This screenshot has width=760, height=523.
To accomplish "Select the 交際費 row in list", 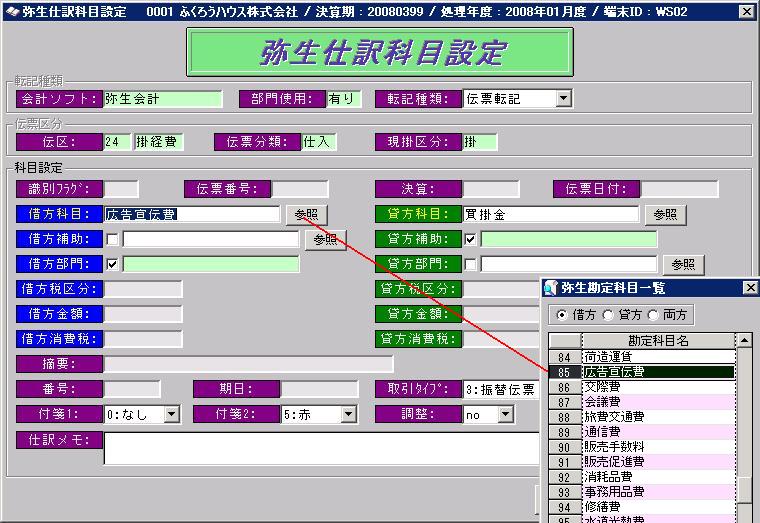I will (x=658, y=387).
